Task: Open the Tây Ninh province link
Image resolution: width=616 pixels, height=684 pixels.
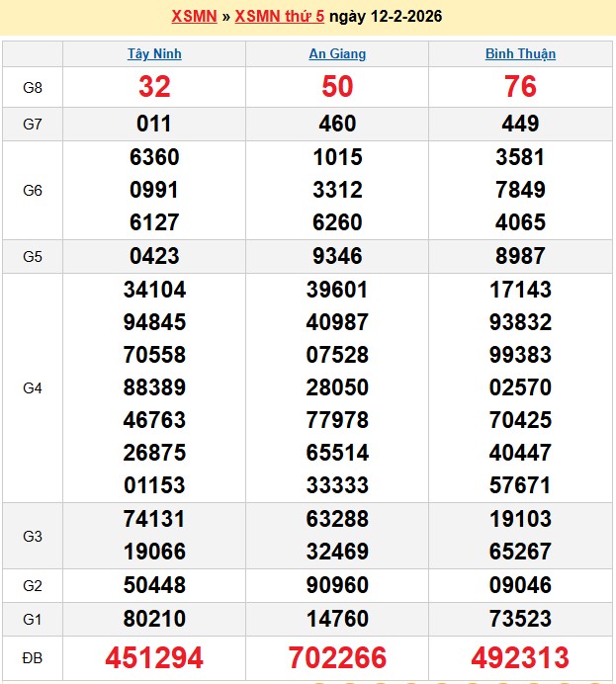Action: (x=154, y=54)
